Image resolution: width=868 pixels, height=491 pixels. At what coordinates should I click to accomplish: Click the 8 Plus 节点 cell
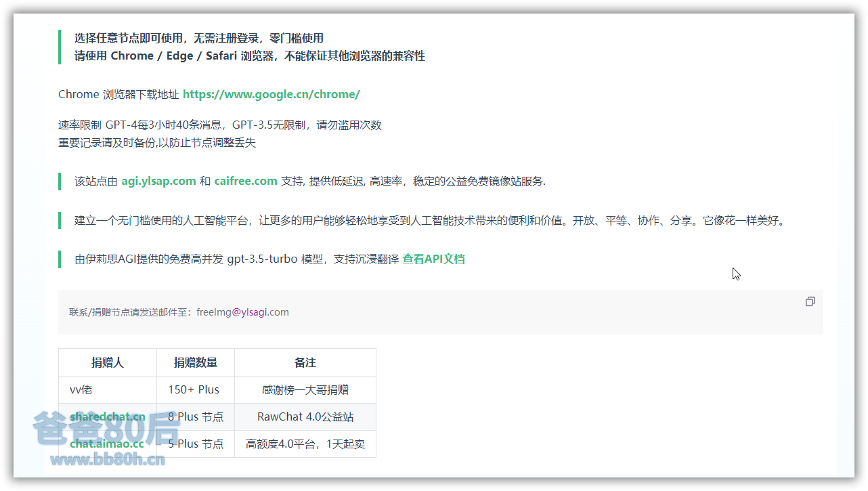(x=196, y=417)
